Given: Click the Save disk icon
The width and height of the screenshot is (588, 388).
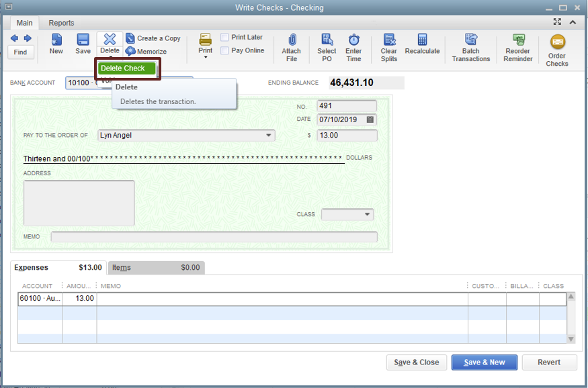Looking at the screenshot, I should pyautogui.click(x=83, y=40).
